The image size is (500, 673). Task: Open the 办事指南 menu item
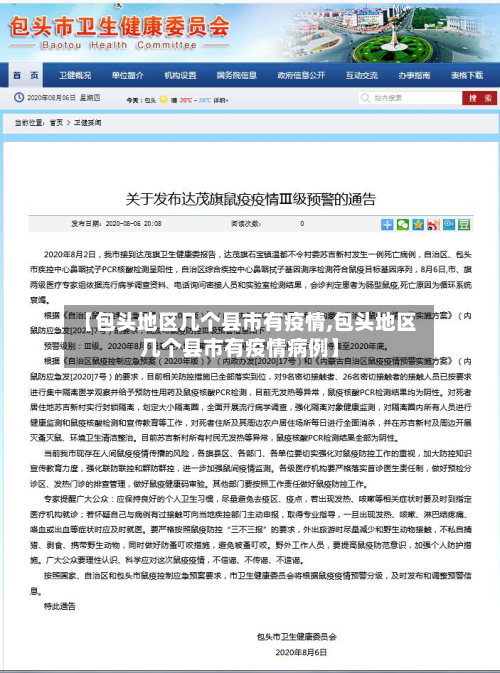(x=414, y=75)
